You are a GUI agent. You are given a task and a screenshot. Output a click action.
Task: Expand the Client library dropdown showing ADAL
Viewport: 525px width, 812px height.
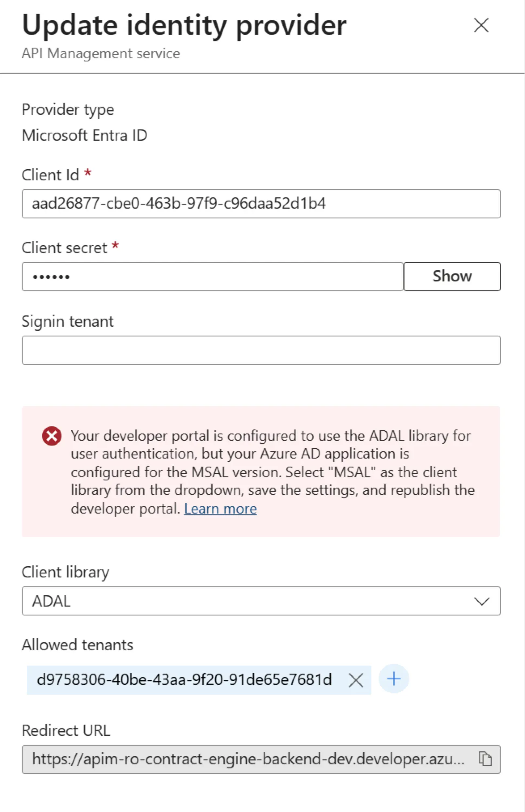point(261,601)
